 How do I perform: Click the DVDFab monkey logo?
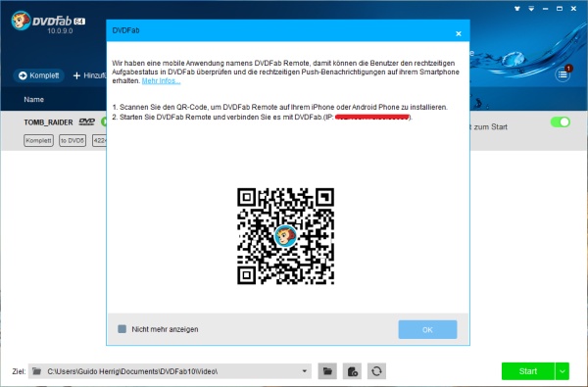21,21
